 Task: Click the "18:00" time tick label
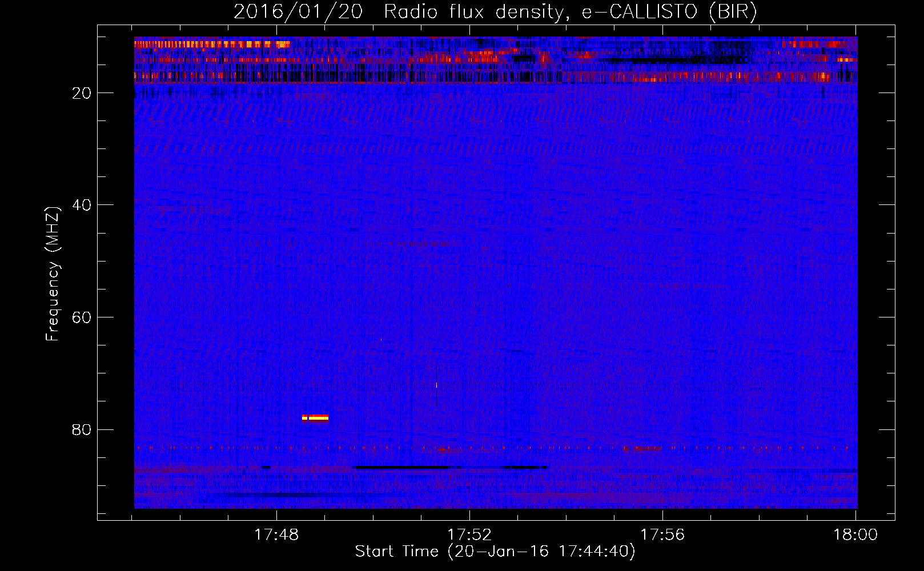coord(855,535)
